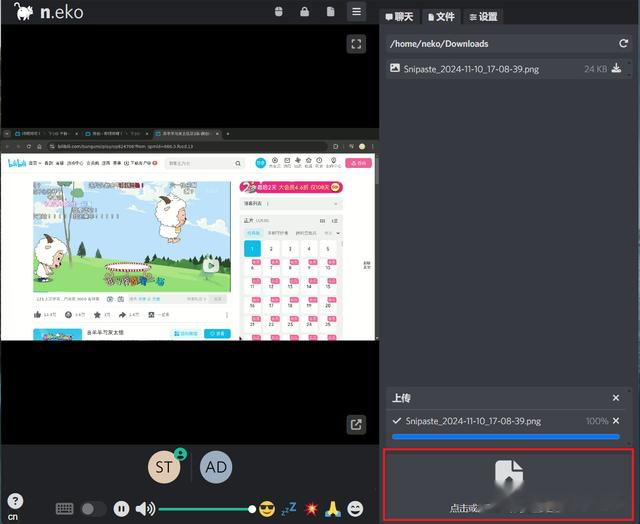Send the praying hands emoji
The image size is (640, 524).
333,509
